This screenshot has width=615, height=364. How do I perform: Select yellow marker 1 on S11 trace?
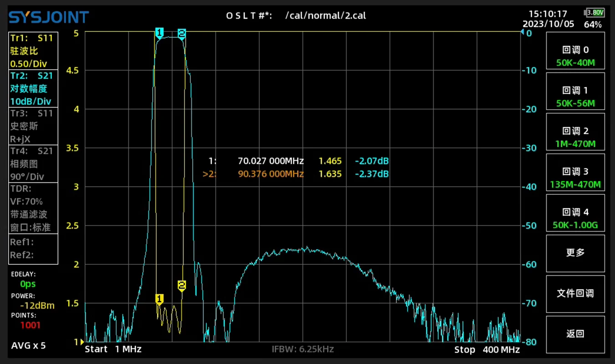(159, 299)
